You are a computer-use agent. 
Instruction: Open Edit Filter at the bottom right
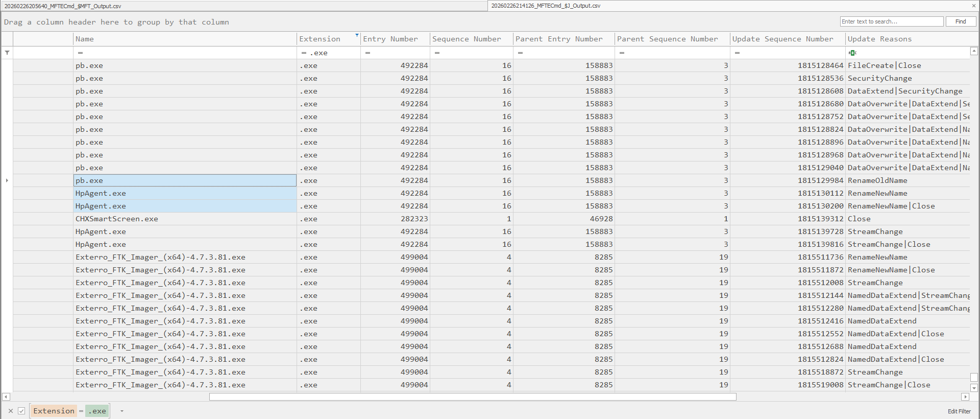959,411
